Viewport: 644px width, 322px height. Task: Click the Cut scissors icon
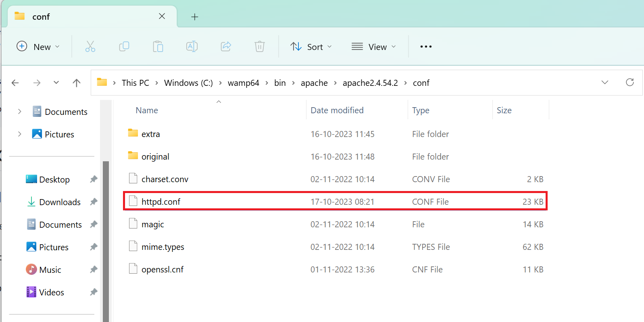tap(90, 47)
